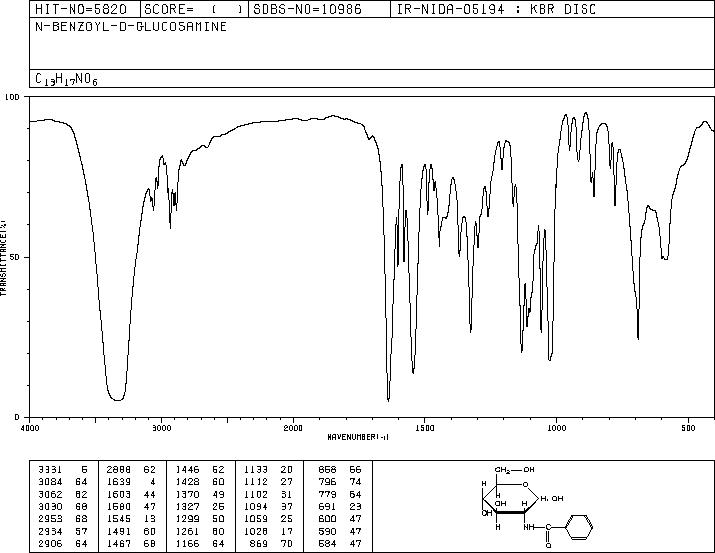Click the IR-NIDA-05194 KBR DISC label

pos(496,9)
